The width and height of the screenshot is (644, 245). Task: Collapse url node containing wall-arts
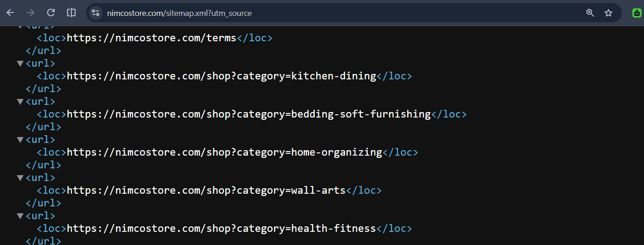20,178
